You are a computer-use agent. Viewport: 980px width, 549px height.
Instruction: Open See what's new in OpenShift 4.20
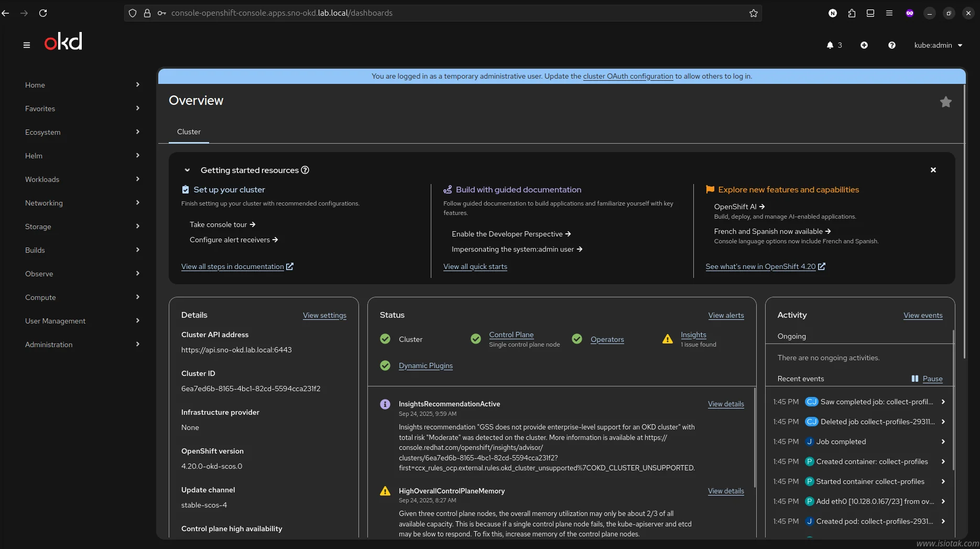click(765, 266)
